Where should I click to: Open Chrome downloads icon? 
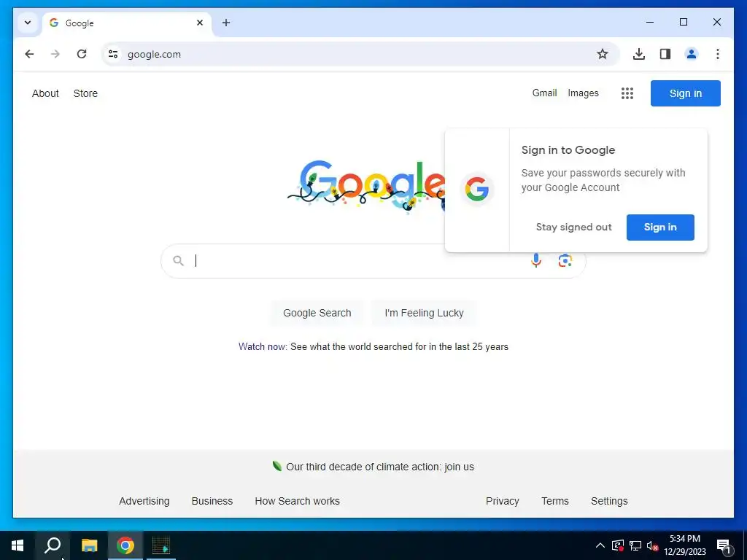click(x=639, y=54)
